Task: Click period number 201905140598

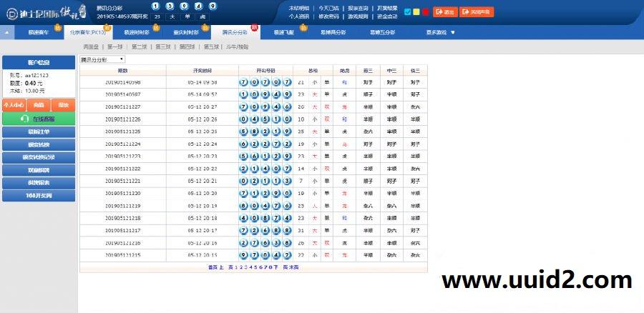Action: (123, 82)
